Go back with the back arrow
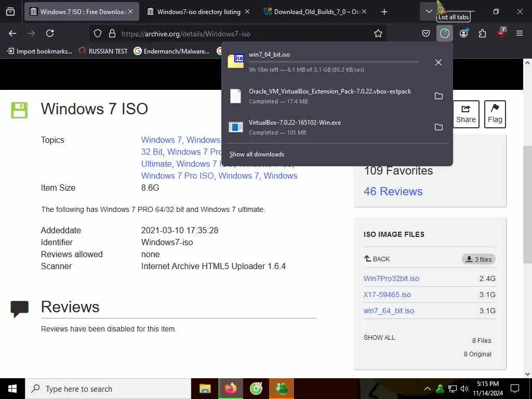The width and height of the screenshot is (532, 399). tap(12, 33)
